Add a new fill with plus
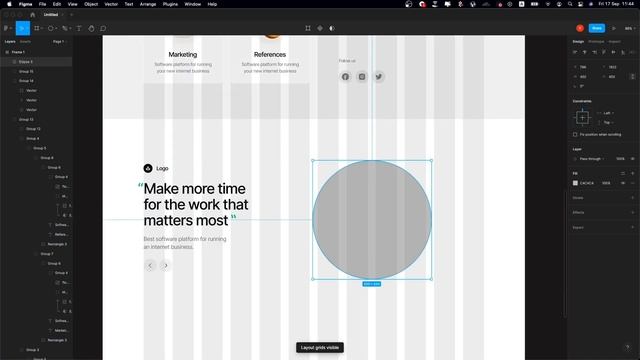The width and height of the screenshot is (640, 360). 633,173
